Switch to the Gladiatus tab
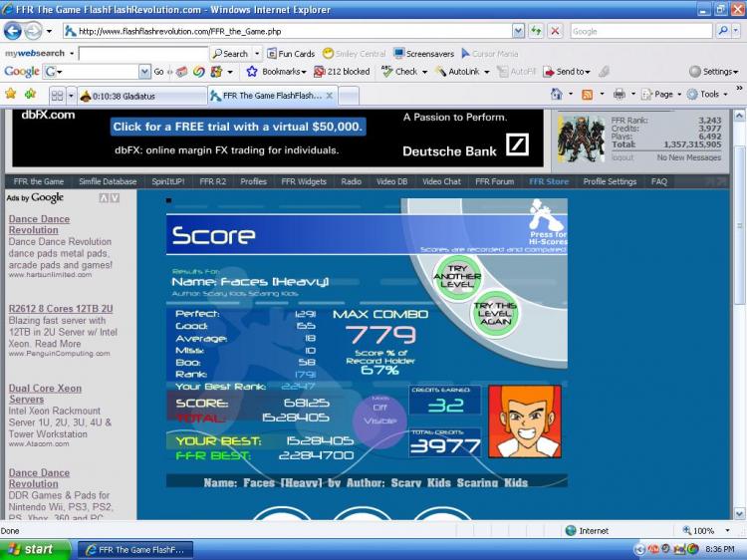Viewport: 747px width, 560px height. (x=142, y=96)
